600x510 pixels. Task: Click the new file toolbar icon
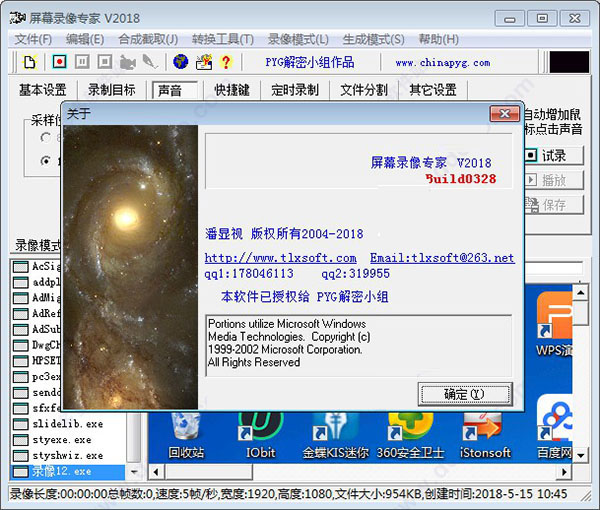[28, 62]
